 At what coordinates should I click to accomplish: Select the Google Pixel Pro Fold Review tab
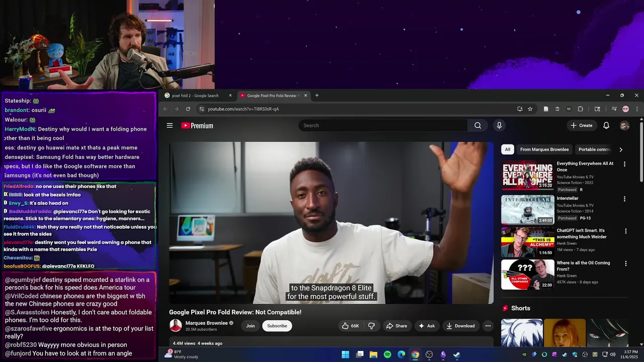(274, 96)
